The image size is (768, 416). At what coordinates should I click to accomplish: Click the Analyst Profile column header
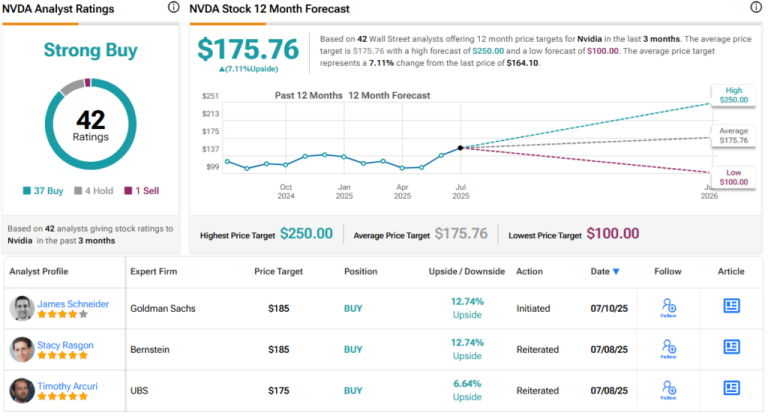[x=39, y=271]
